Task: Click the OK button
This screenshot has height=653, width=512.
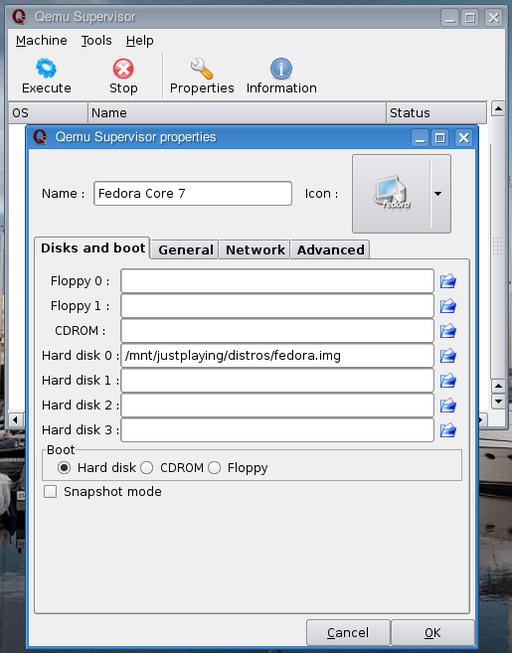Action: click(432, 633)
